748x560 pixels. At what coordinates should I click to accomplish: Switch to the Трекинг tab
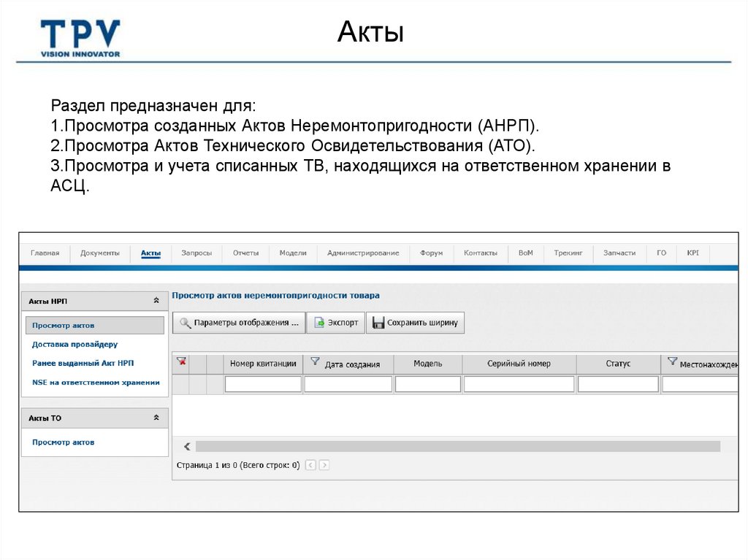(569, 252)
